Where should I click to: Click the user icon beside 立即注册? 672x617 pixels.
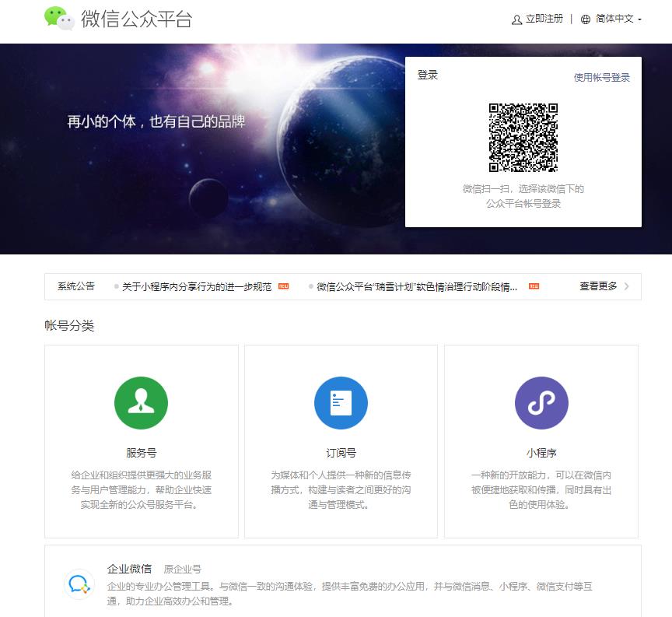point(516,19)
